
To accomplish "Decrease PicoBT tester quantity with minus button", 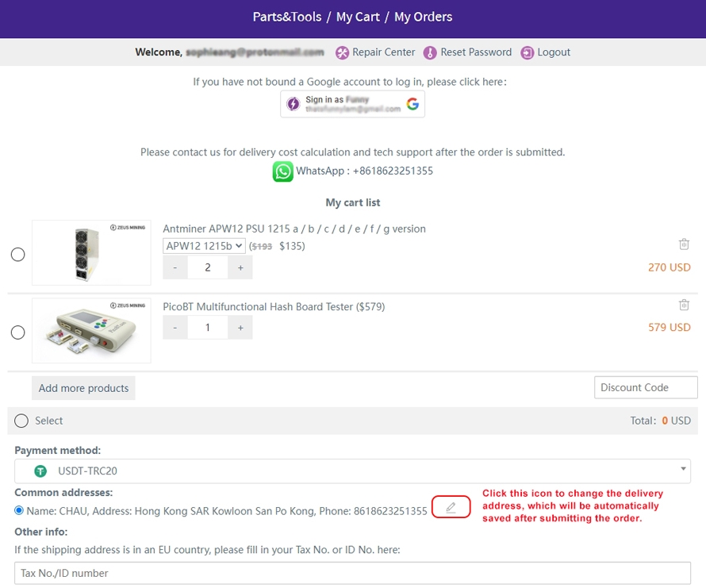I will (175, 327).
